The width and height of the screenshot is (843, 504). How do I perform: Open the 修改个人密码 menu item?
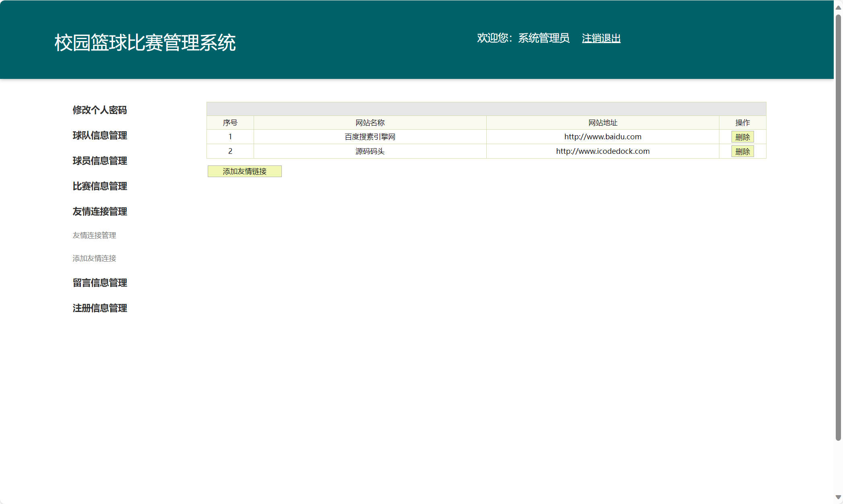pos(99,110)
